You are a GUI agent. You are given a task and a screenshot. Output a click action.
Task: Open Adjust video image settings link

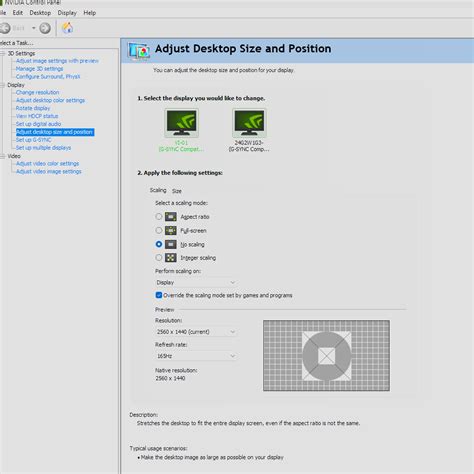tap(49, 172)
